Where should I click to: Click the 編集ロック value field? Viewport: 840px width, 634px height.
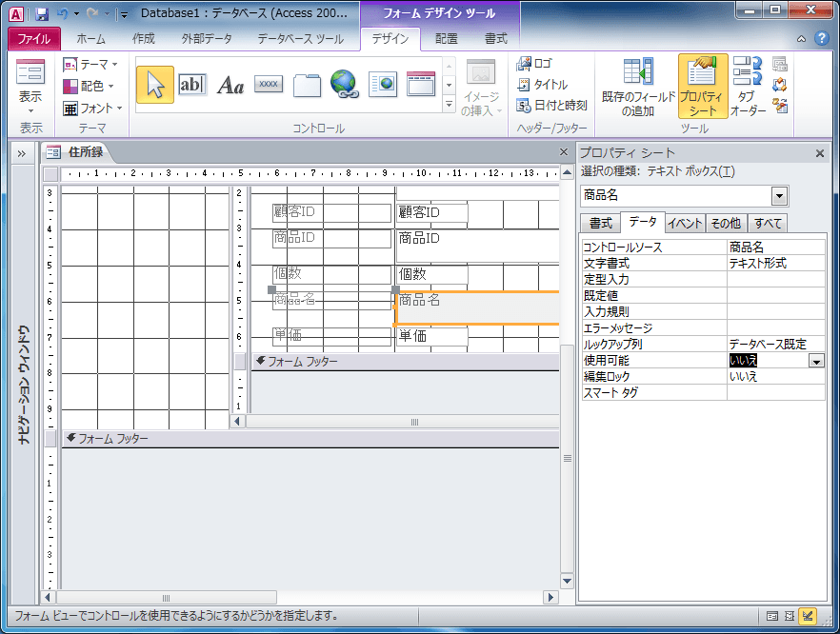coord(775,376)
